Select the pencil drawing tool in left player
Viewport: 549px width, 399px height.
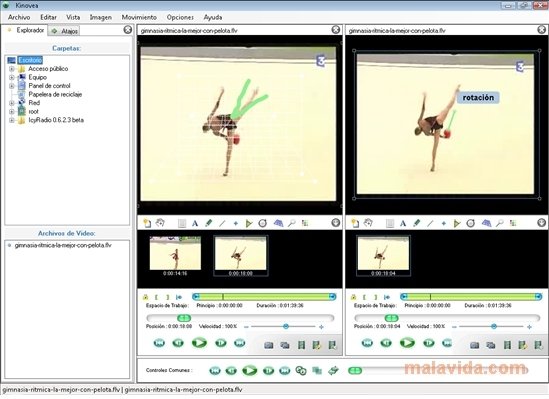(208, 223)
